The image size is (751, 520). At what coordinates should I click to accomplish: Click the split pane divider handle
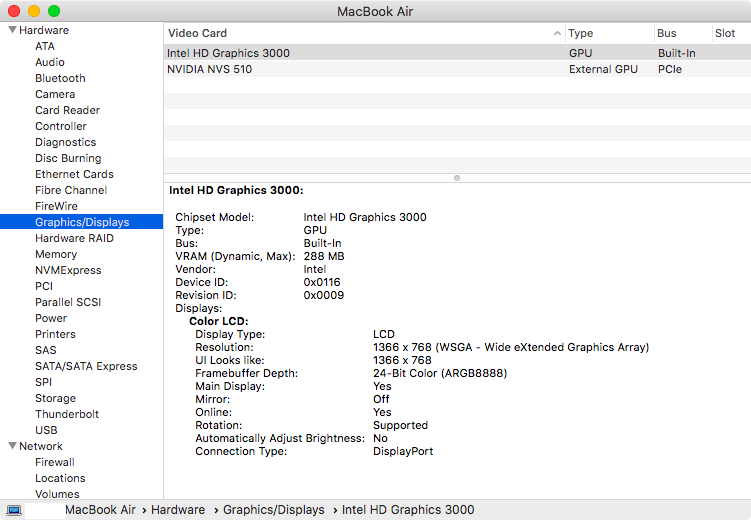pos(457,178)
